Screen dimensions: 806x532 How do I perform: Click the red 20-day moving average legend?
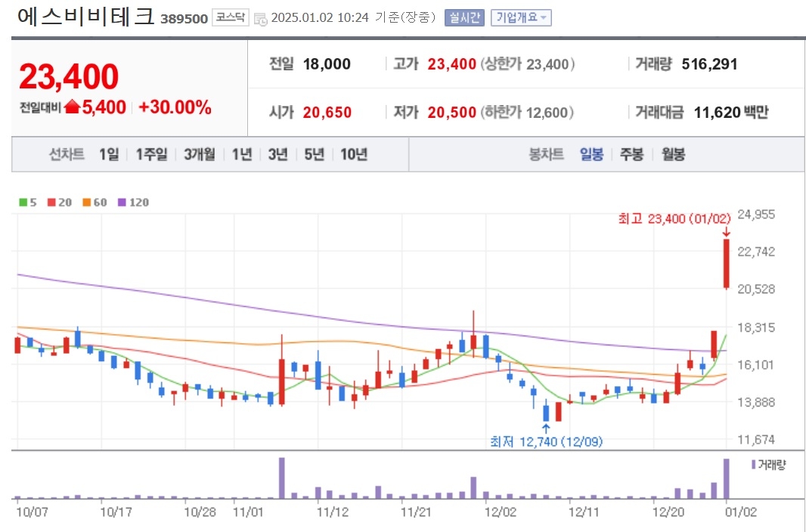(60, 203)
